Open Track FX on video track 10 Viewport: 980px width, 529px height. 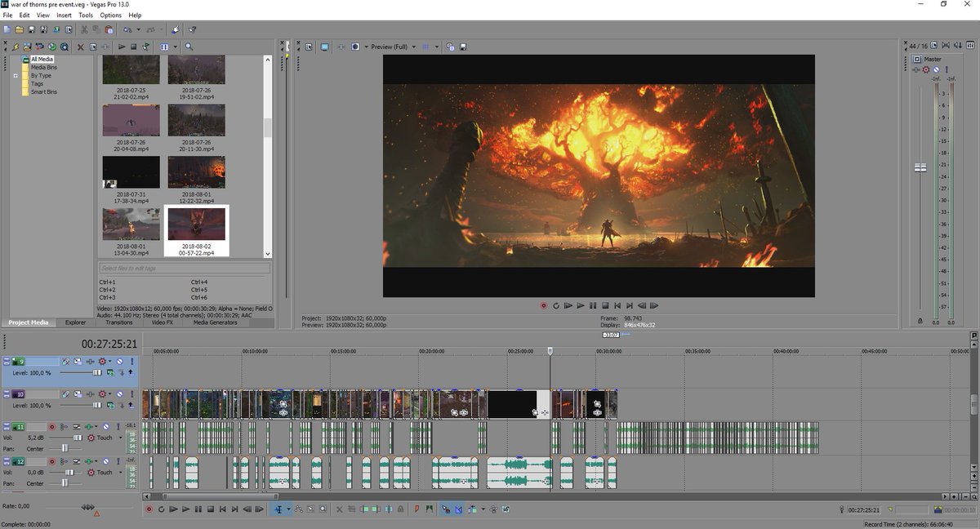click(90, 394)
